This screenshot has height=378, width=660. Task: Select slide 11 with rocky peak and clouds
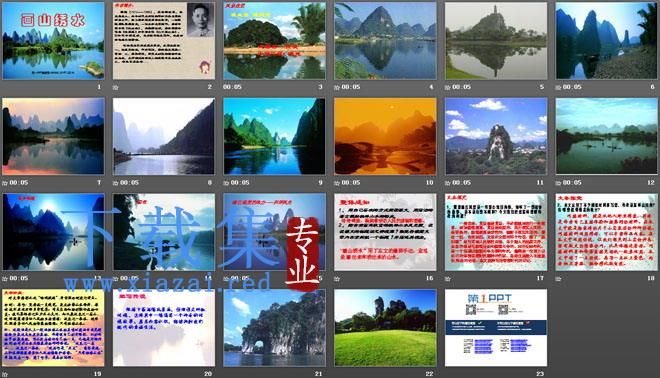click(496, 136)
